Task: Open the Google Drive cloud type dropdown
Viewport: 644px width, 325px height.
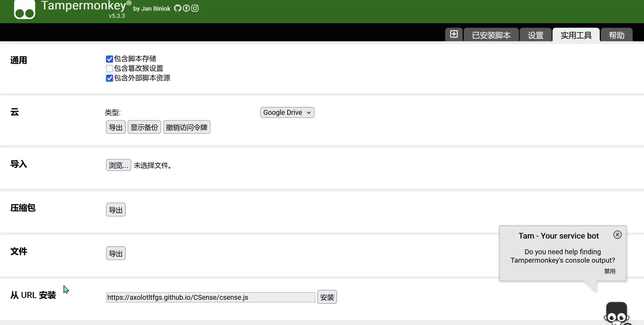Action: [x=287, y=113]
